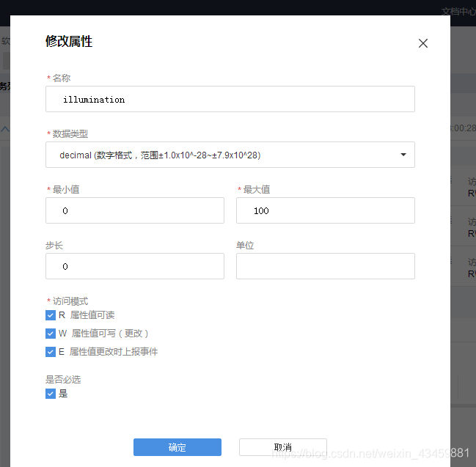Focus the 最大值 field showing 100

coord(326,210)
